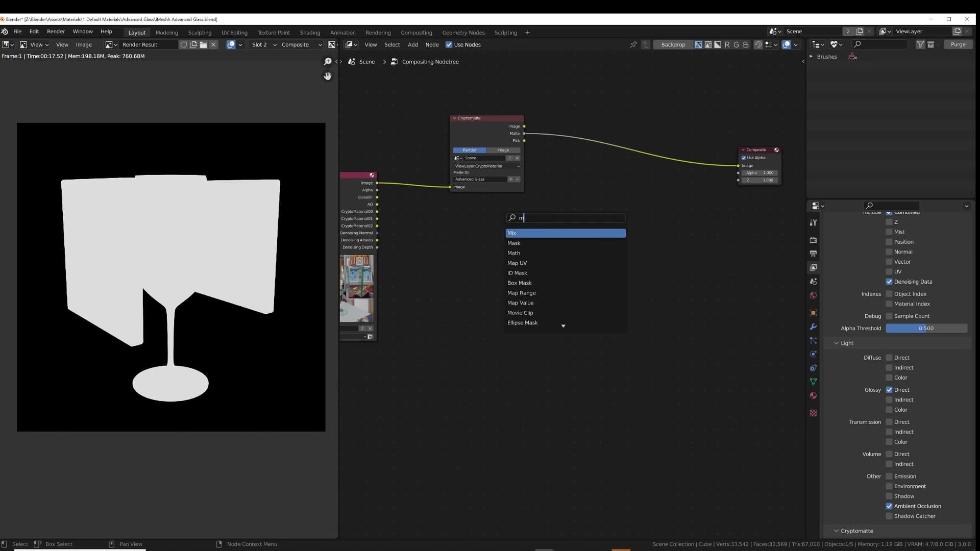Open the Texture properties tab
980x551 pixels.
tap(813, 413)
